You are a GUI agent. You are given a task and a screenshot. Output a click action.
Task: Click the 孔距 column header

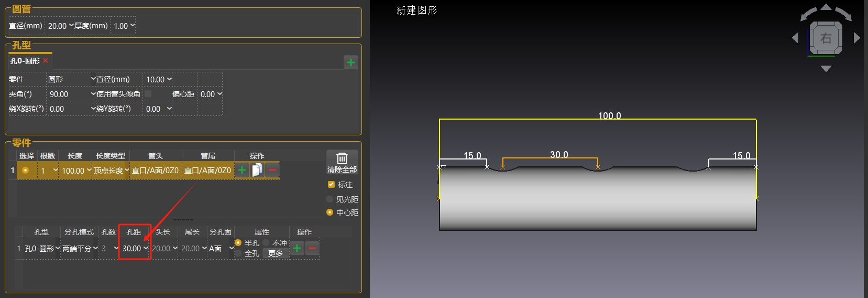coord(134,232)
